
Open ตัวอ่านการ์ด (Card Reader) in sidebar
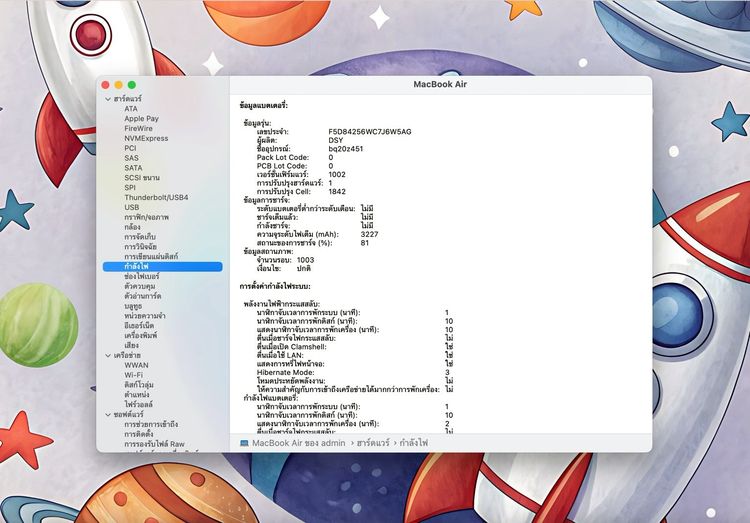pos(143,296)
